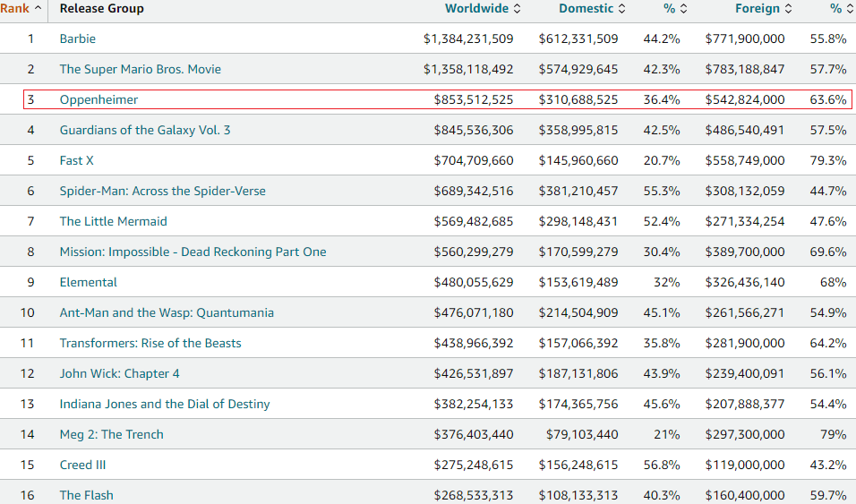Sort by Rank column header
This screenshot has width=856, height=504.
tap(21, 9)
